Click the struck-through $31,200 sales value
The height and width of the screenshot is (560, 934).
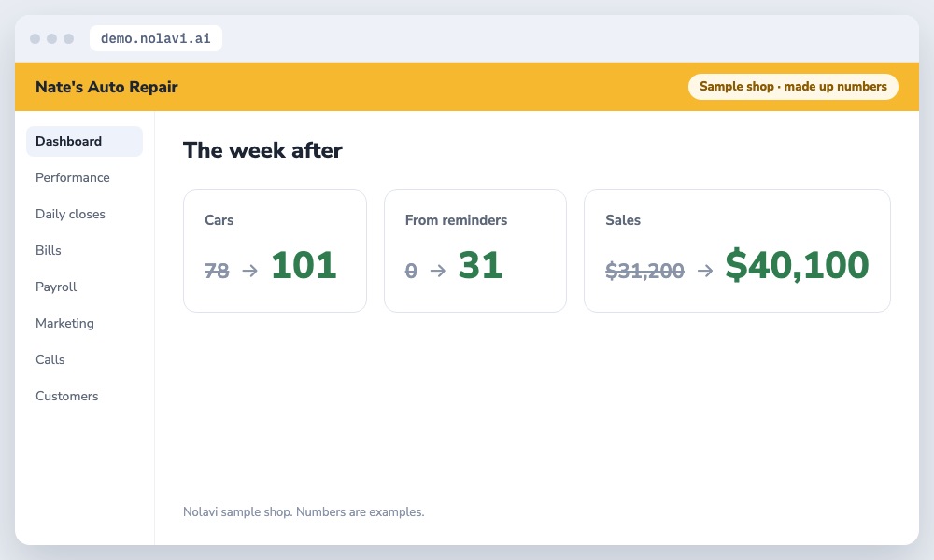[x=644, y=271]
